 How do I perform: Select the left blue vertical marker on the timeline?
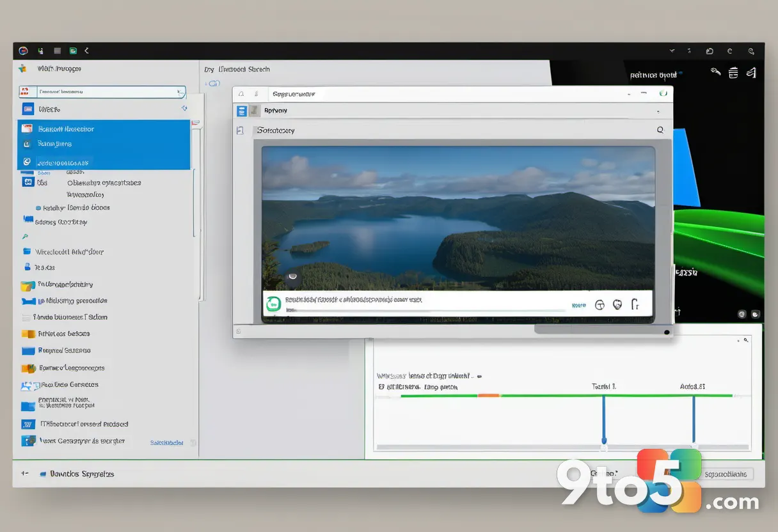603,419
